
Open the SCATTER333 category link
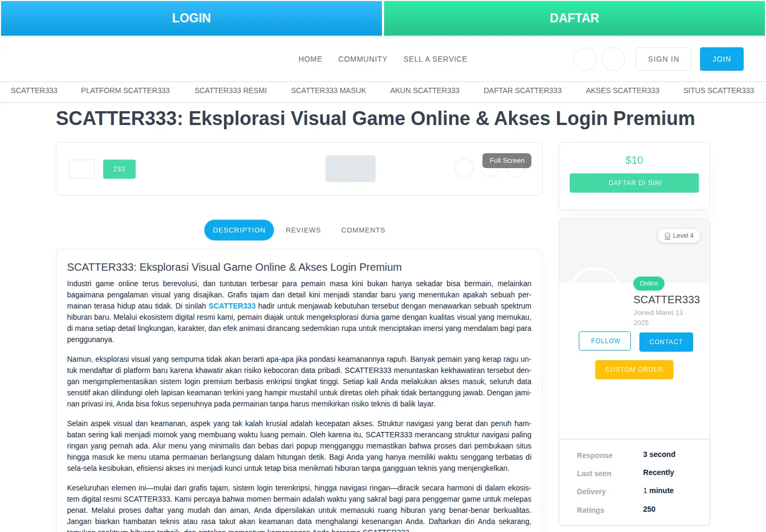(x=34, y=90)
